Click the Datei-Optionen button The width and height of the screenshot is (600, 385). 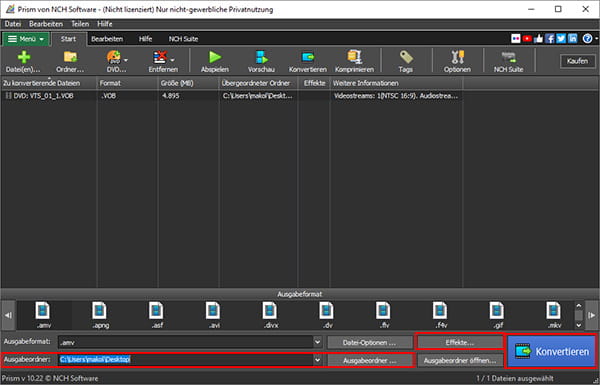click(x=369, y=343)
